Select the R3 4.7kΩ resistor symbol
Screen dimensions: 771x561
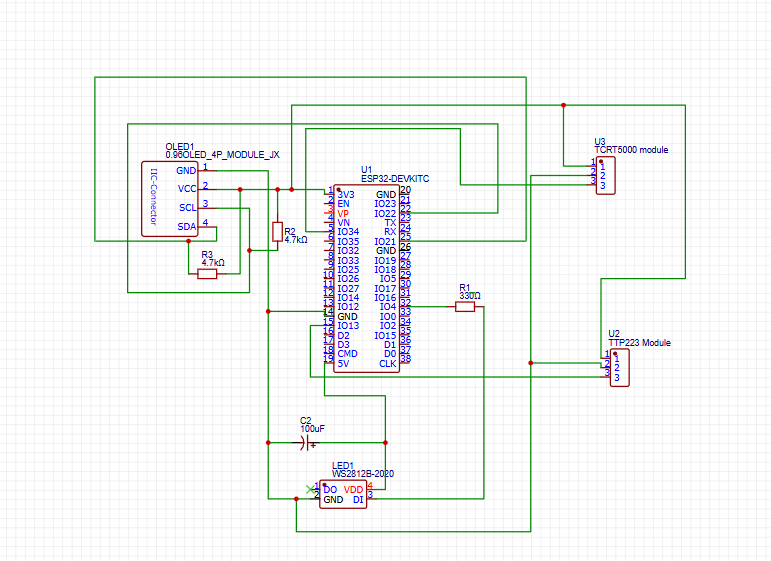click(207, 273)
